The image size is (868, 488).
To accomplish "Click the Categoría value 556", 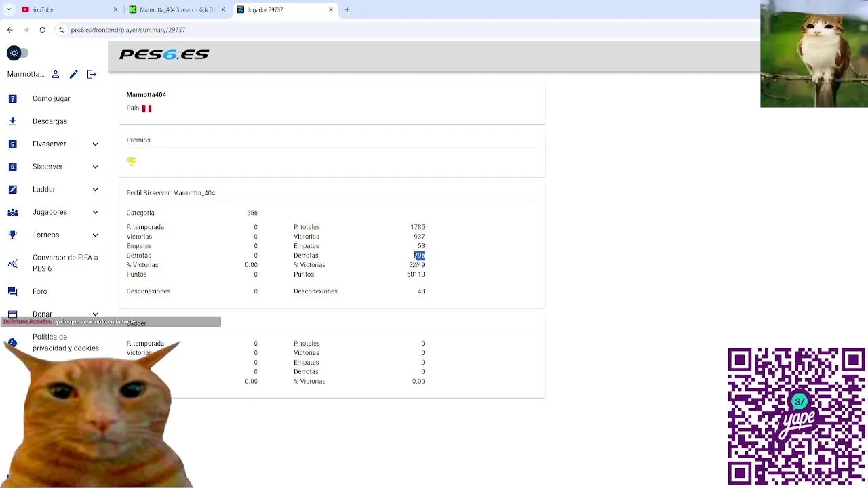I will click(252, 213).
